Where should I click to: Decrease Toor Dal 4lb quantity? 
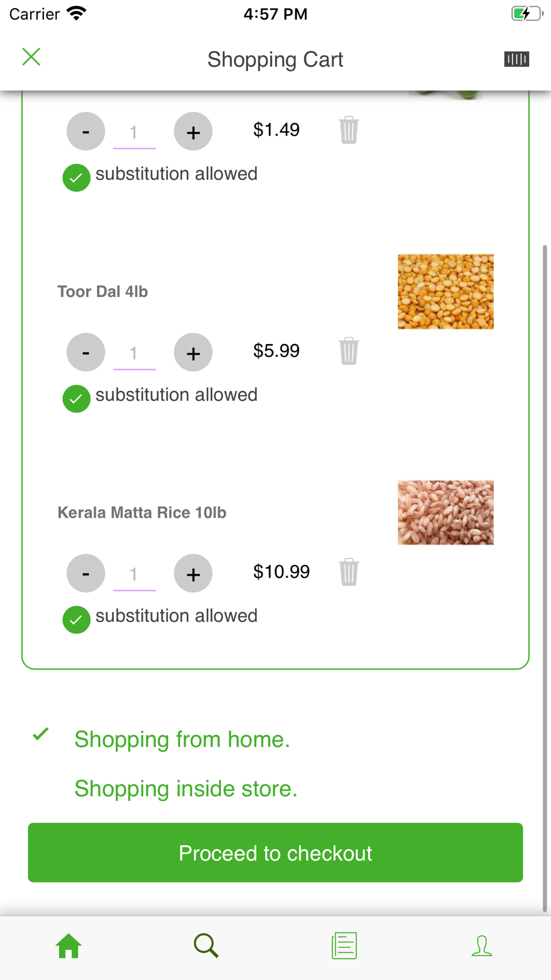86,353
